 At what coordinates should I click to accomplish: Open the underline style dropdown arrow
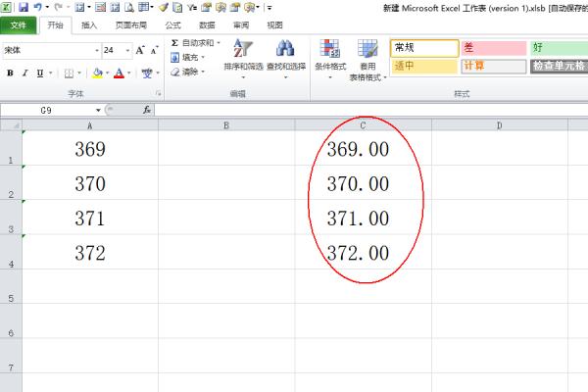pyautogui.click(x=50, y=73)
